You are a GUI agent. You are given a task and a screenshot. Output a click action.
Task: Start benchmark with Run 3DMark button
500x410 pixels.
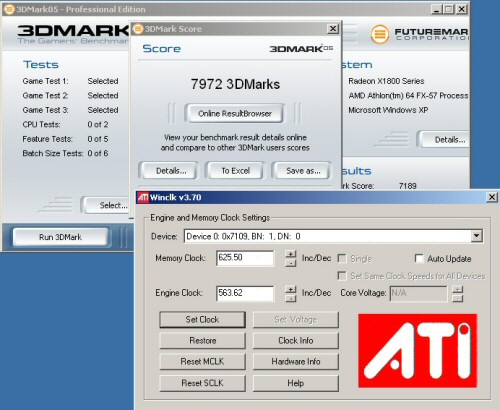pyautogui.click(x=60, y=237)
